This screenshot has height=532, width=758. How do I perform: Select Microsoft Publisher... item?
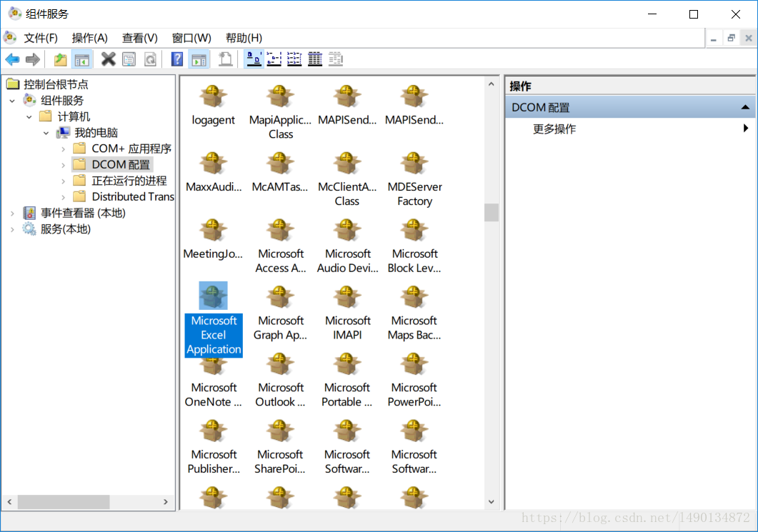pyautogui.click(x=213, y=447)
